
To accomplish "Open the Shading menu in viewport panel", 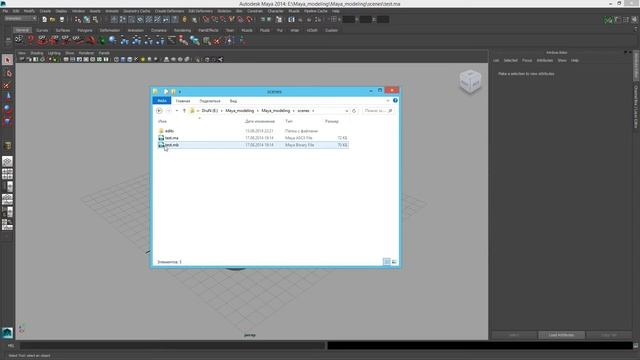I will click(x=37, y=53).
